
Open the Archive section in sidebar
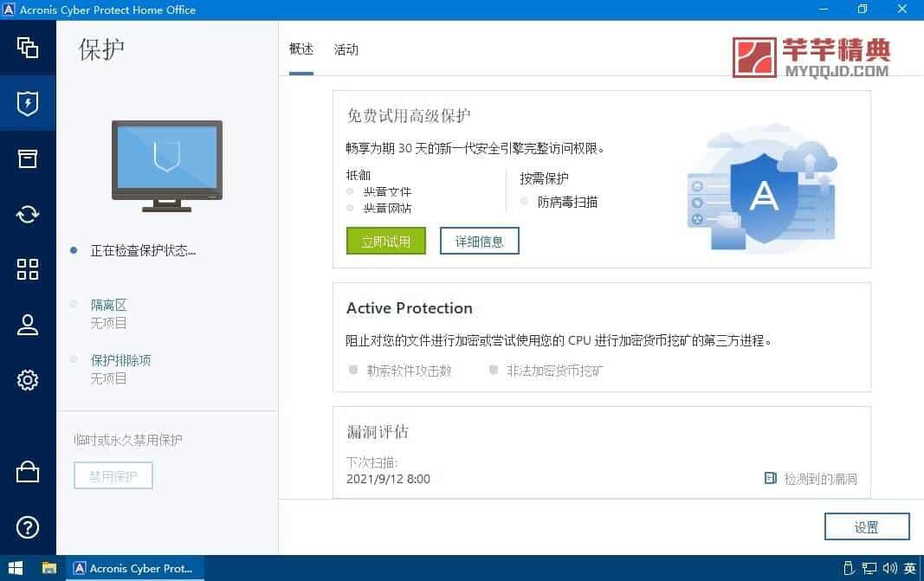[28, 158]
